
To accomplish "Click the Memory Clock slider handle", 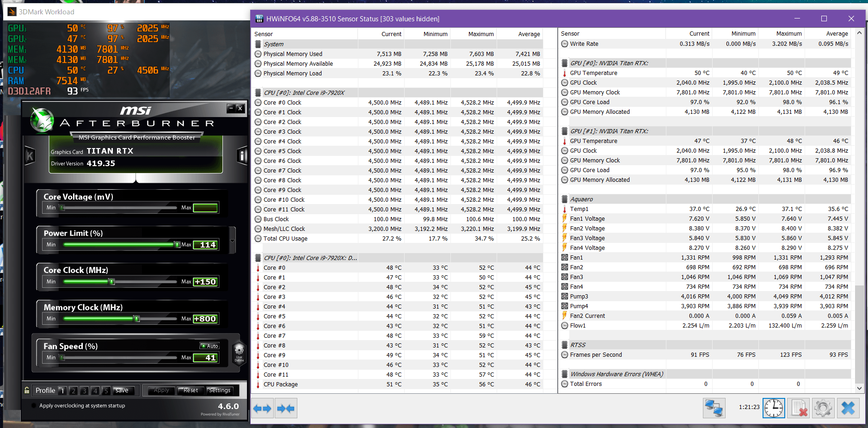I will pyautogui.click(x=136, y=318).
